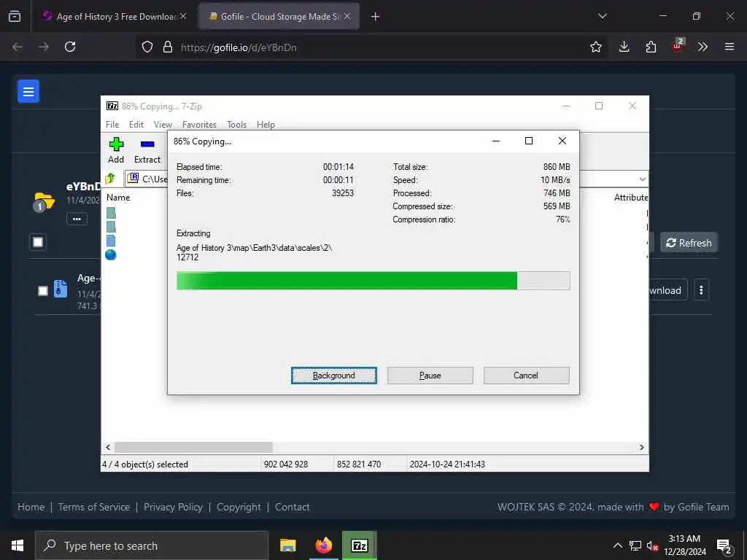Send extraction to Background

click(334, 376)
